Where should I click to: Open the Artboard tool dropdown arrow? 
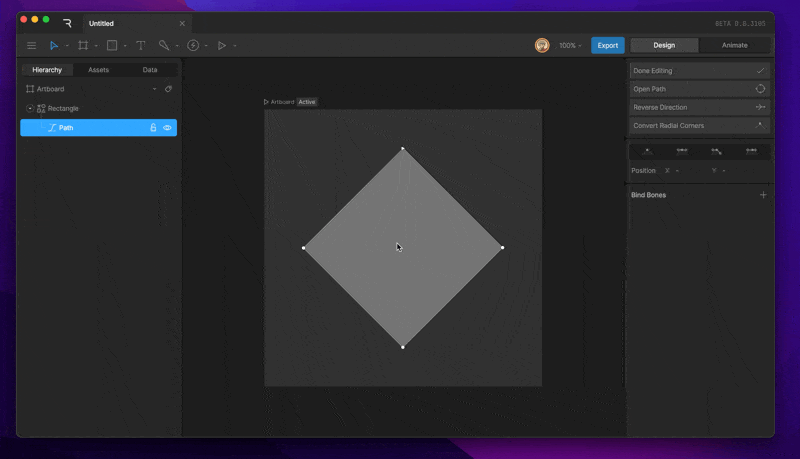(x=96, y=46)
